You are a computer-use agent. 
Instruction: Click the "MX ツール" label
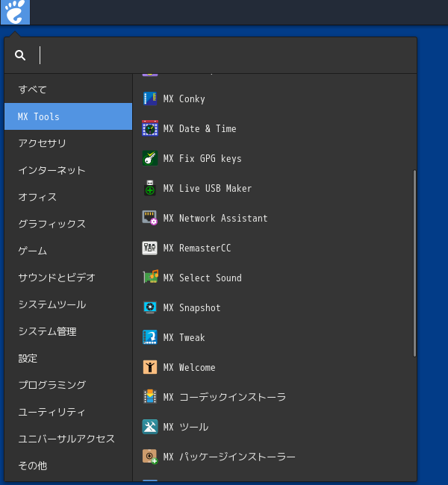(186, 427)
